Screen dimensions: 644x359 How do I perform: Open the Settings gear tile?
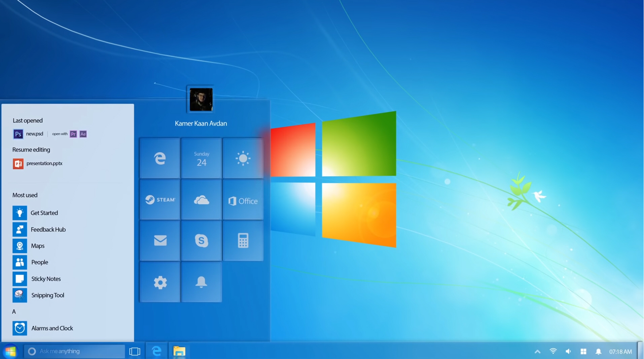(x=160, y=282)
